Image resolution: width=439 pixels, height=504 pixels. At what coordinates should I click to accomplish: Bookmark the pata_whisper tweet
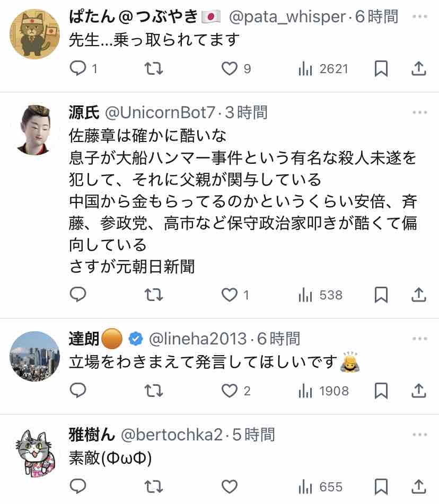381,68
